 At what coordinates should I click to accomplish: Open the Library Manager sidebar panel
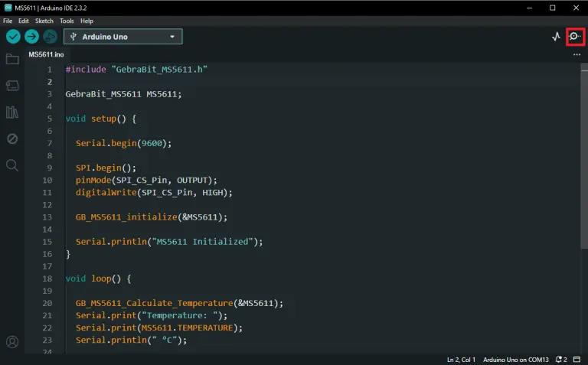(x=12, y=112)
